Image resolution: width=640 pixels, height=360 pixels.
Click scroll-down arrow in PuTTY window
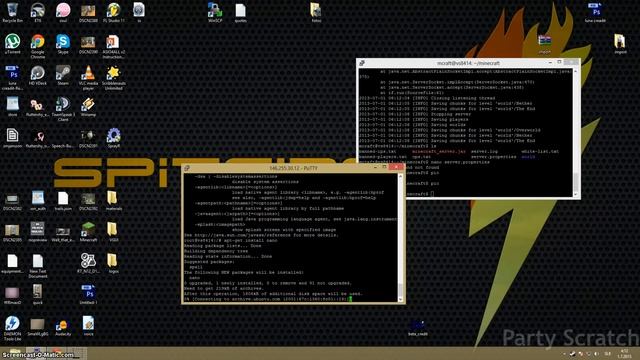(x=400, y=300)
